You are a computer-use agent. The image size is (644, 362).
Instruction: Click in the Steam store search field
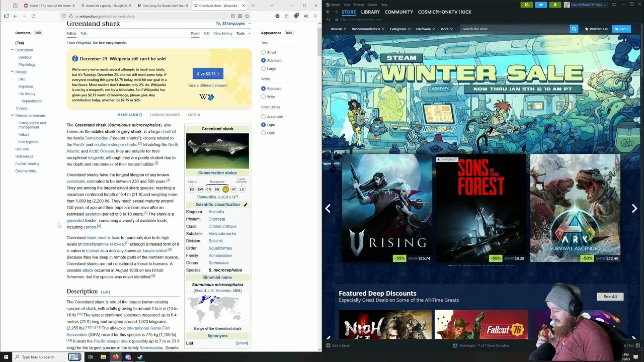pyautogui.click(x=515, y=29)
